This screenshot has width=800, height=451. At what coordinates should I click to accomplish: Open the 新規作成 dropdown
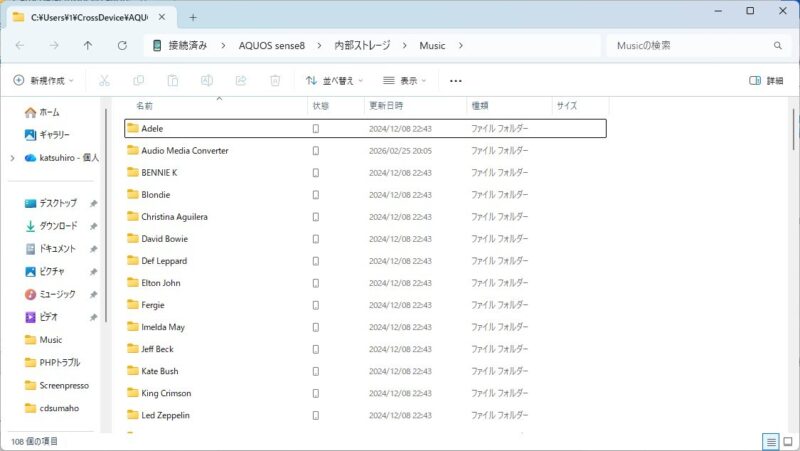tap(46, 81)
